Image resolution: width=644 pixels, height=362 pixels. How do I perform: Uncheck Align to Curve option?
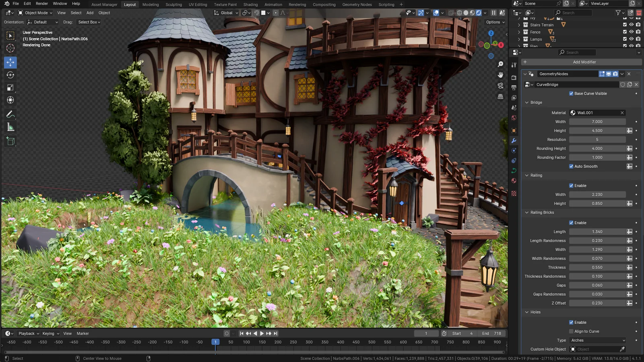click(571, 331)
